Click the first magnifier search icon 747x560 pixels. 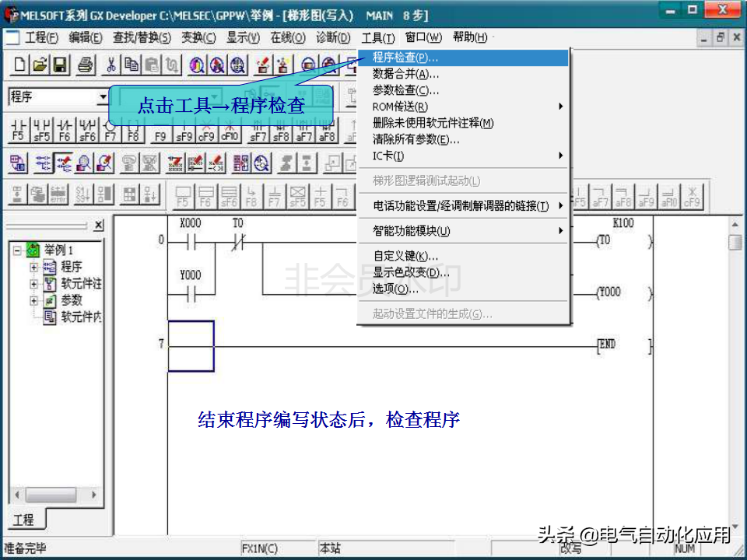(x=197, y=65)
